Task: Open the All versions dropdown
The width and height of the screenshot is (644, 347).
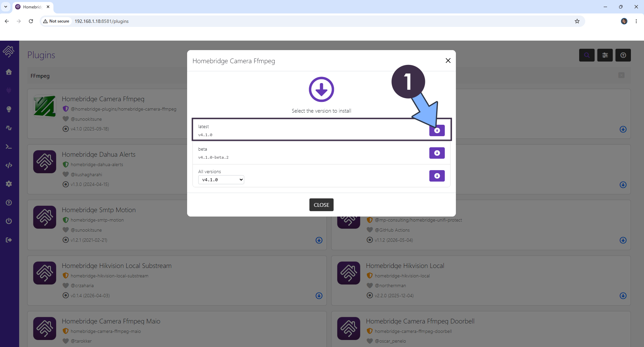Action: pyautogui.click(x=221, y=180)
